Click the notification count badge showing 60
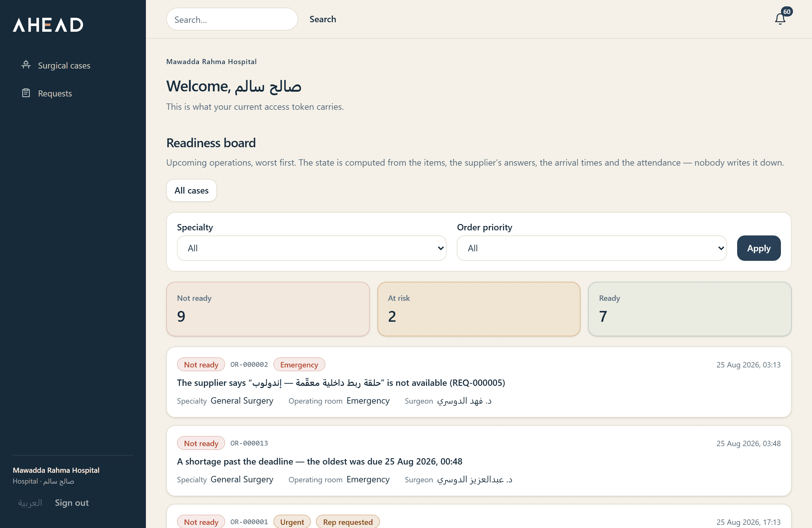The height and width of the screenshot is (528, 812). (x=787, y=12)
